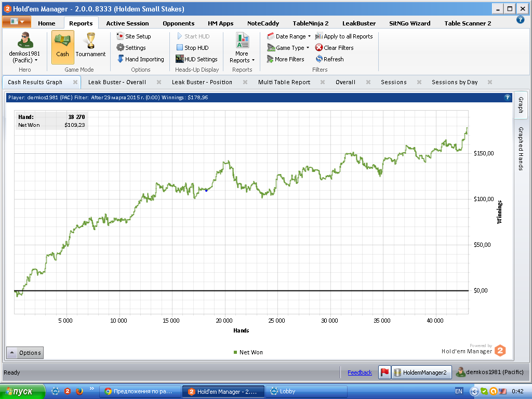The height and width of the screenshot is (399, 532).
Task: Click Stop HUD
Action: (x=192, y=48)
